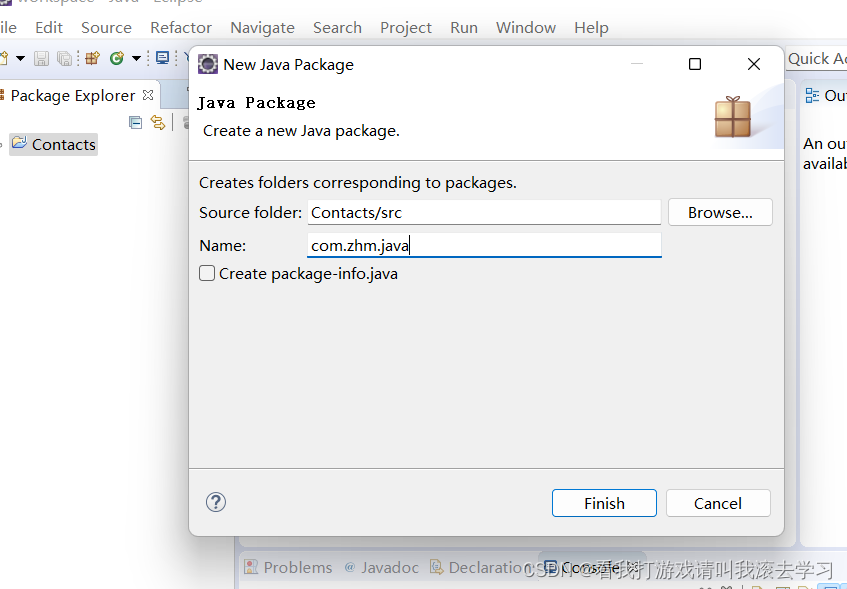Switch to the Problems tab

point(288,567)
